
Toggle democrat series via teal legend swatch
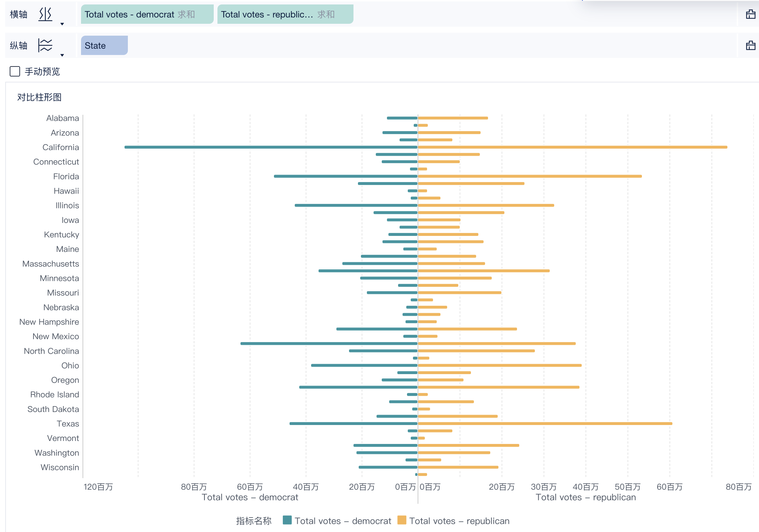tap(287, 520)
